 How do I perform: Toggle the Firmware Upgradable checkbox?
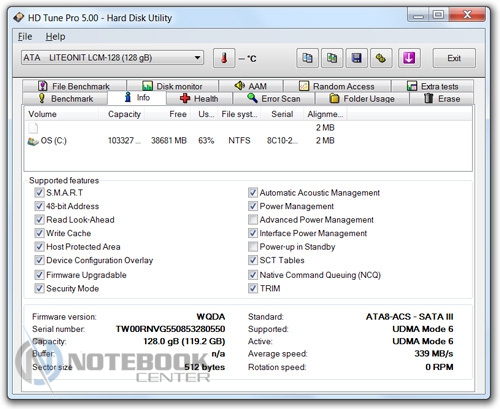point(39,275)
